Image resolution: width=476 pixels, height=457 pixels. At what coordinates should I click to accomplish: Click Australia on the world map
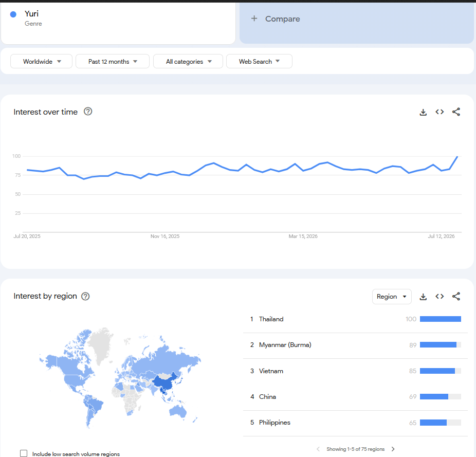click(x=178, y=411)
